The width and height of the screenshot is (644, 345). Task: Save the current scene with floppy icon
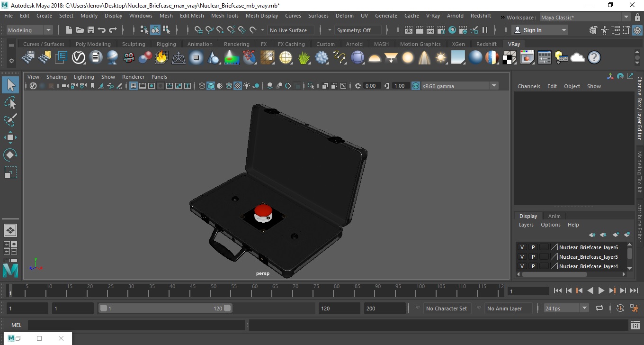(x=91, y=30)
